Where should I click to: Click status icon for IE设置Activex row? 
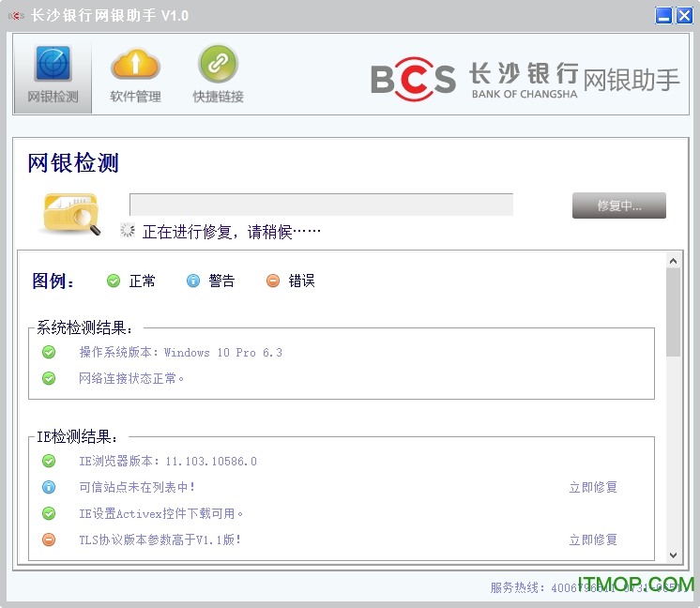click(x=49, y=513)
